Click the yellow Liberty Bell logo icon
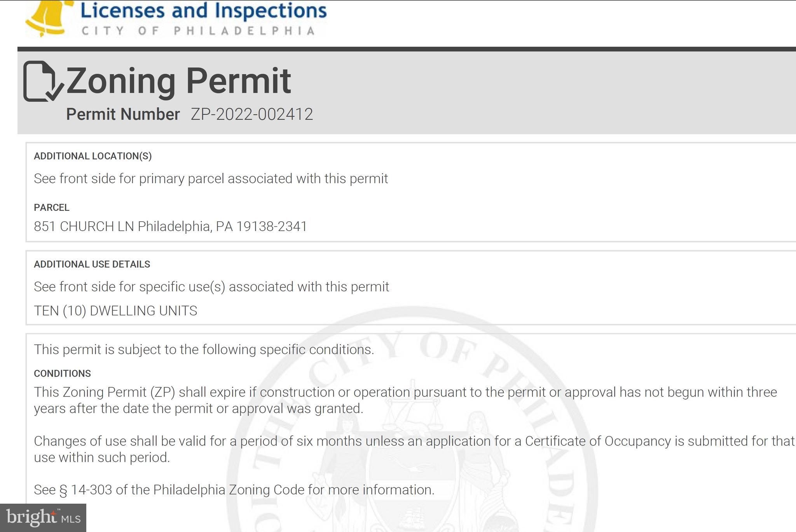Viewport: 796px width, 532px height. click(48, 17)
